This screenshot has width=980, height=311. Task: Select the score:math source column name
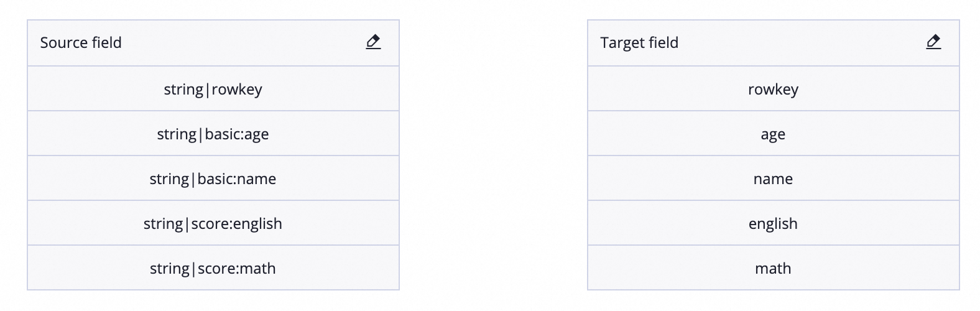(237, 269)
